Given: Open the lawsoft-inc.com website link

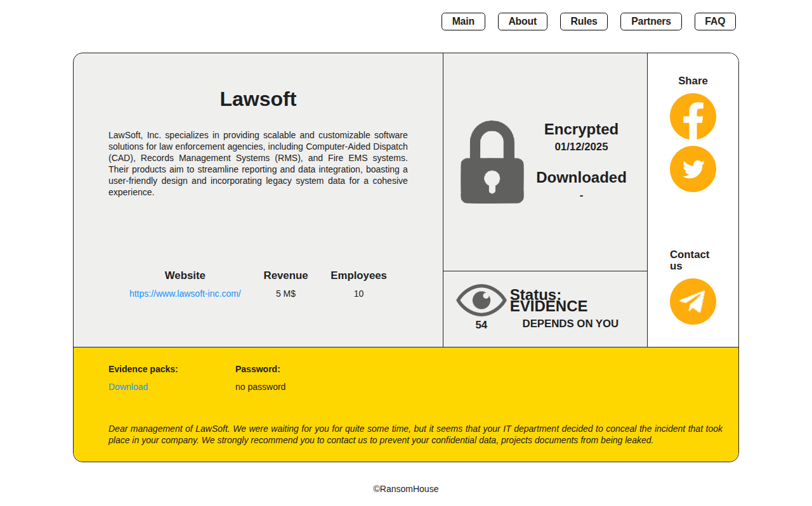Looking at the screenshot, I should pos(185,294).
